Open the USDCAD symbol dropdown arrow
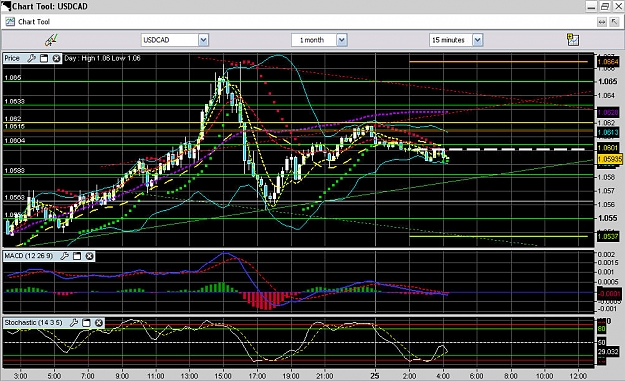Viewport: 625px width, 381px height. click(x=203, y=40)
